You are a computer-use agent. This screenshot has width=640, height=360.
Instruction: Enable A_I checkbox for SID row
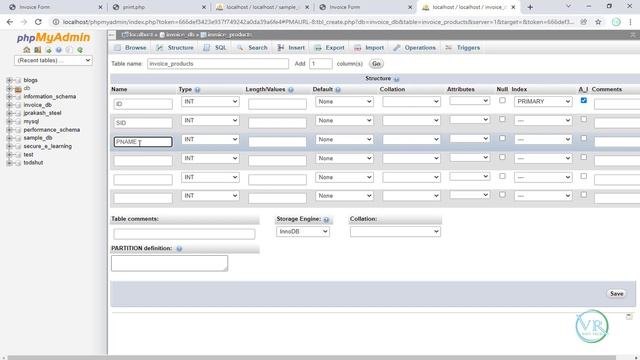tap(584, 119)
